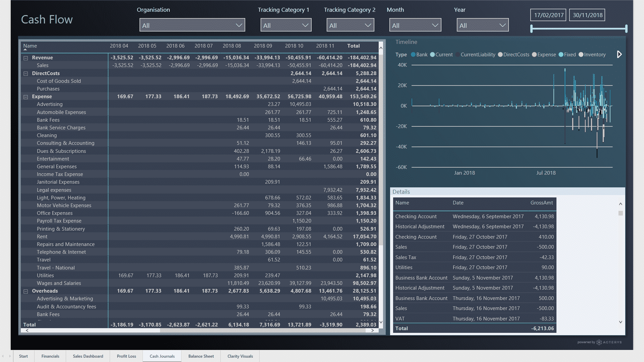Click the play arrow beside the Timeline legend
Viewport: 644px width, 362px height.
tap(620, 54)
